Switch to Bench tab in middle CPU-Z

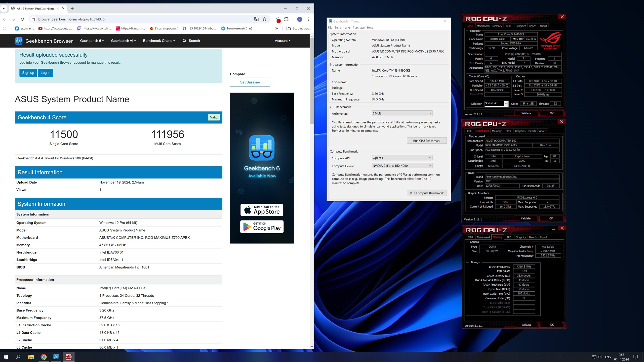532,131
